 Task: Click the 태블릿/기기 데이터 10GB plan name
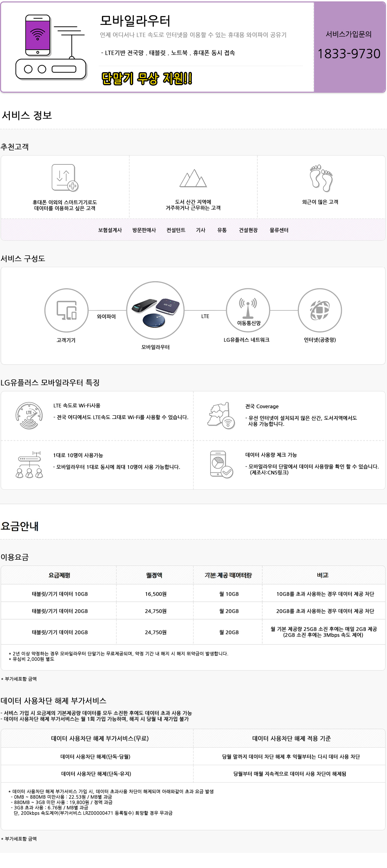(x=60, y=594)
